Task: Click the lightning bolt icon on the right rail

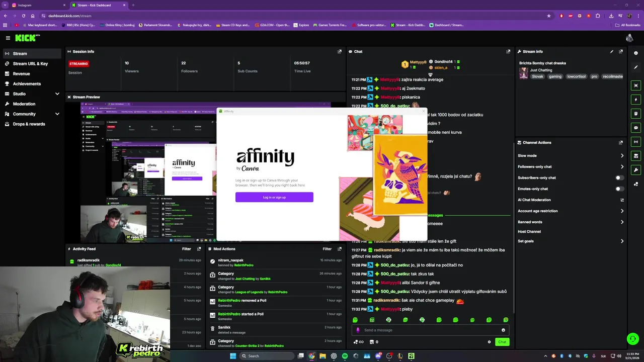Action: click(636, 100)
